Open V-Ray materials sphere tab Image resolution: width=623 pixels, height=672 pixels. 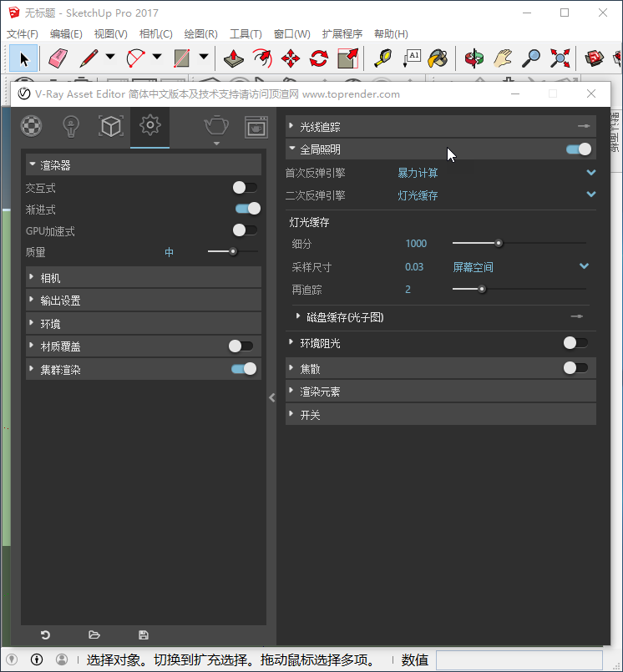31,126
